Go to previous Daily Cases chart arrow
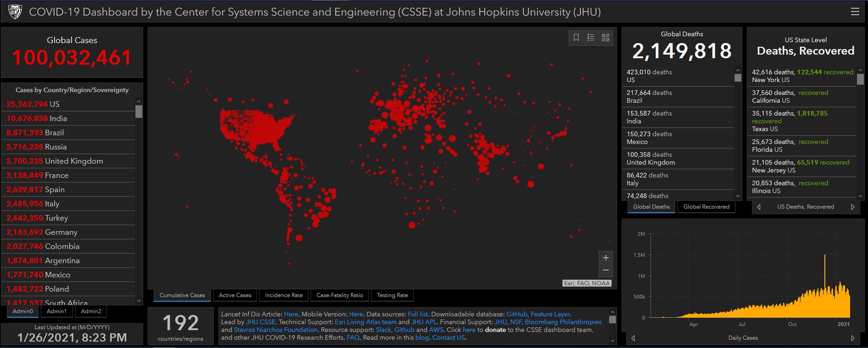Image resolution: width=868 pixels, height=348 pixels. tap(634, 338)
